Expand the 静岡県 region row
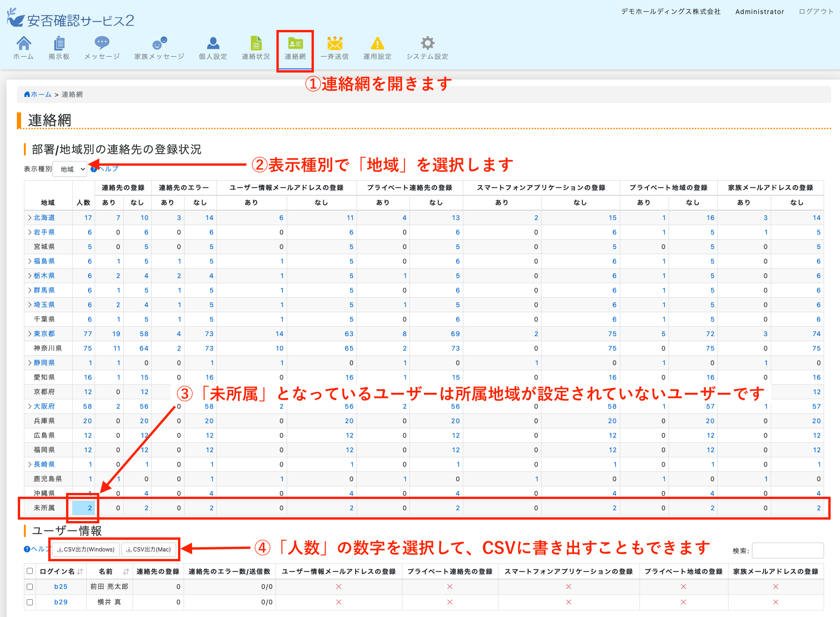 [x=30, y=363]
